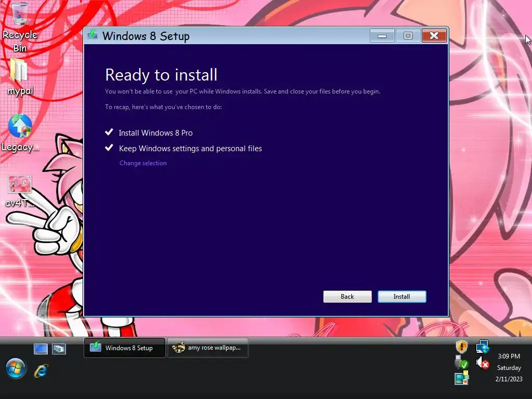Click the 2/11/2023 date in the tray
532x399 pixels.
[x=509, y=379]
